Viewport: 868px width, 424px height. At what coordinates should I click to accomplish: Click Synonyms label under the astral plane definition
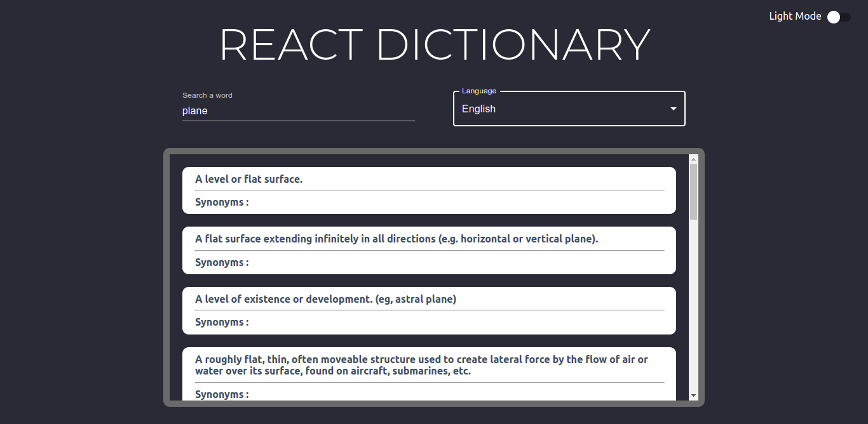point(222,322)
